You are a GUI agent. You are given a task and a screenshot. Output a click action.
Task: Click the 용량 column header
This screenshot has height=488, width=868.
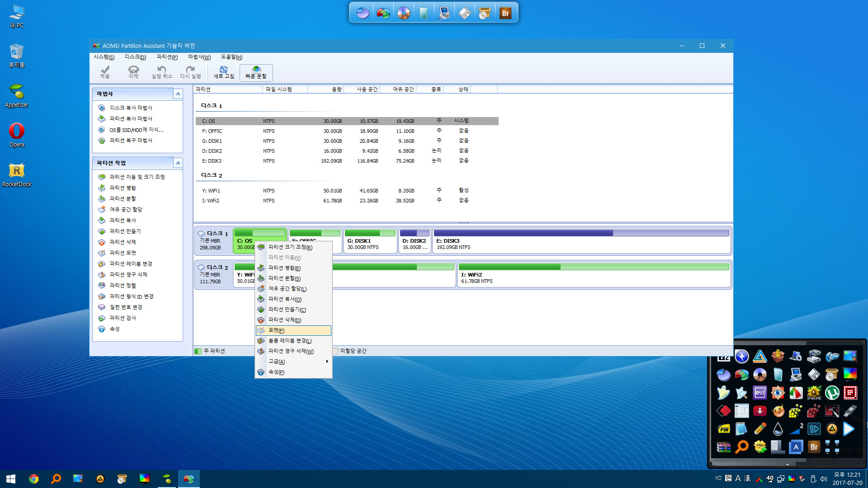[x=326, y=89]
